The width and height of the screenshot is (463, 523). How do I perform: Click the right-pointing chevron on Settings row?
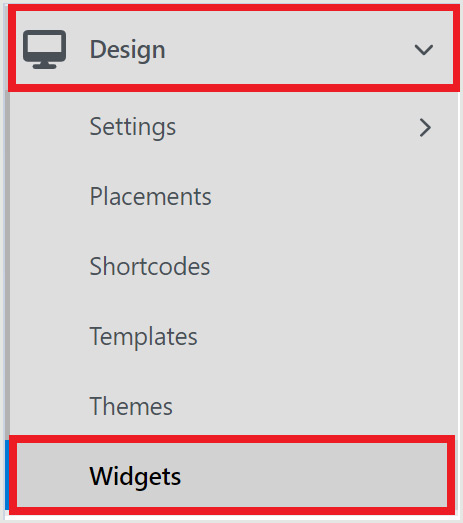425,127
